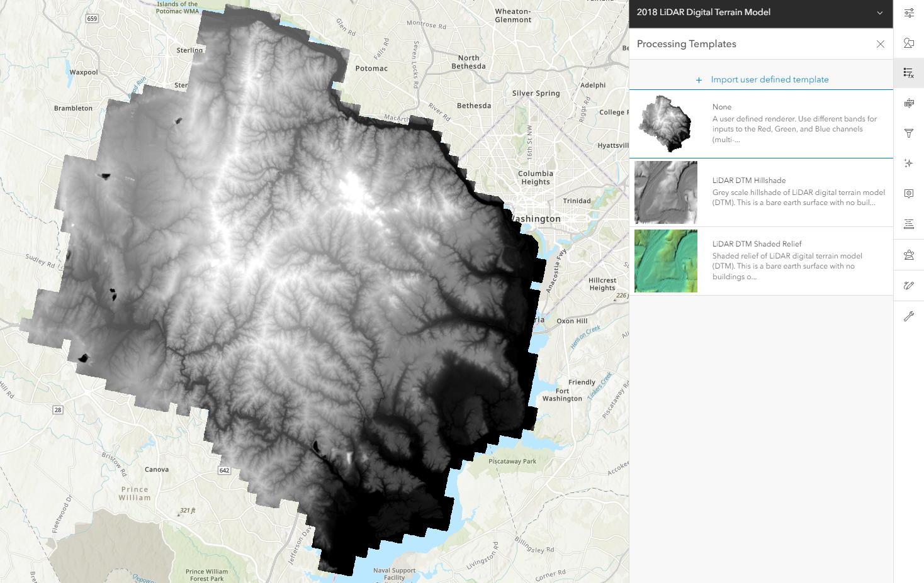The height and width of the screenshot is (583, 924).
Task: Open the Configure Pop-ups icon
Action: [909, 194]
